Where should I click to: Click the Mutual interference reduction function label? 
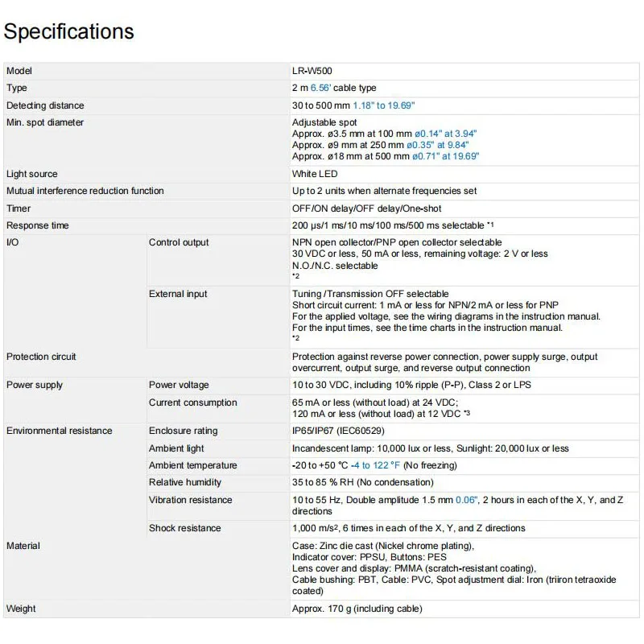[x=85, y=191]
